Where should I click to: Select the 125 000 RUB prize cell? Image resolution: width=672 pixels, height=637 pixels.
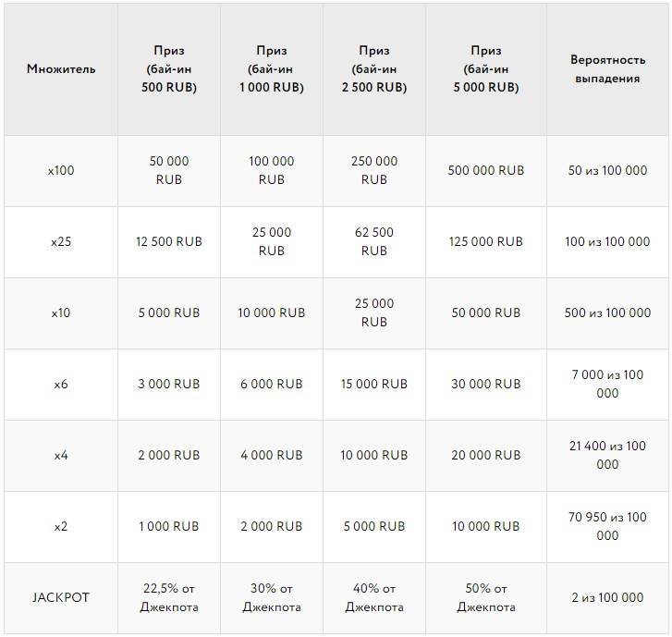click(x=485, y=242)
